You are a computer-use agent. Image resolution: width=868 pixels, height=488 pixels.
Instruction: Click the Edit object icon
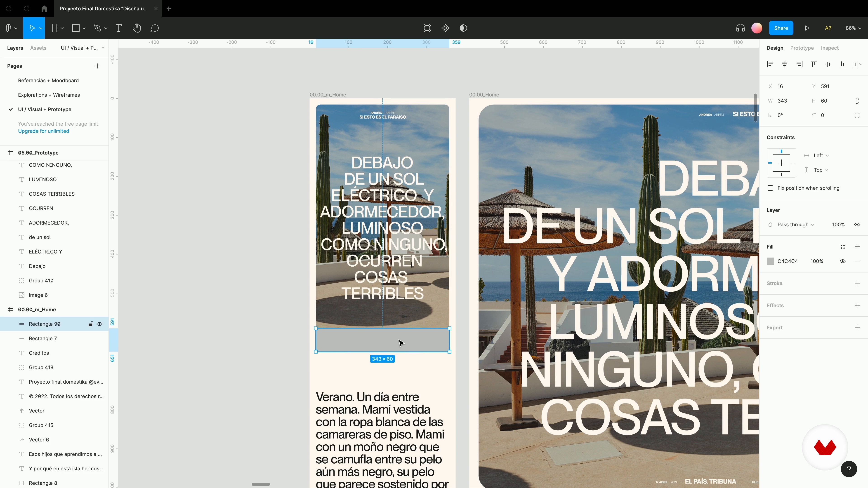coord(427,28)
